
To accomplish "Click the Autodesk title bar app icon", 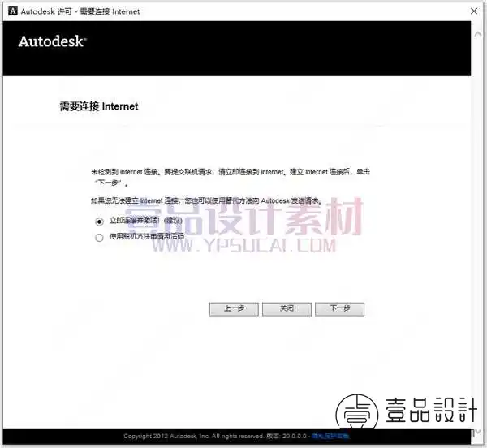I will (12, 11).
